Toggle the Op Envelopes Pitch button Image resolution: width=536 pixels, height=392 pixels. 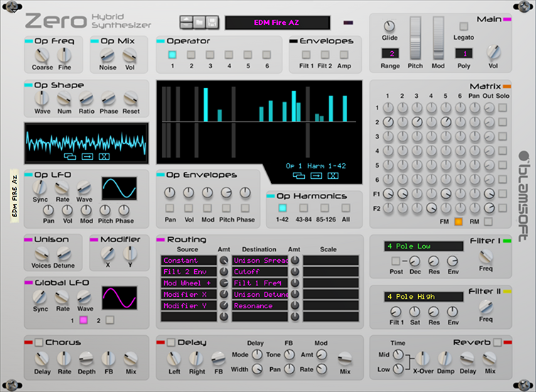tap(226, 208)
